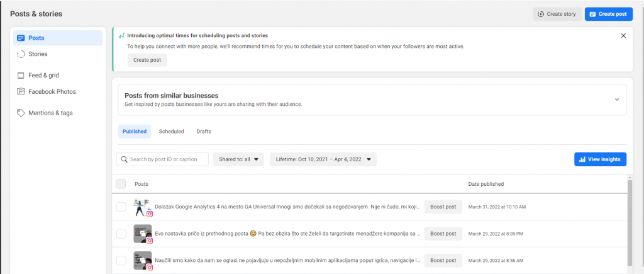Click the Evo nastavka priče caption

click(x=287, y=234)
